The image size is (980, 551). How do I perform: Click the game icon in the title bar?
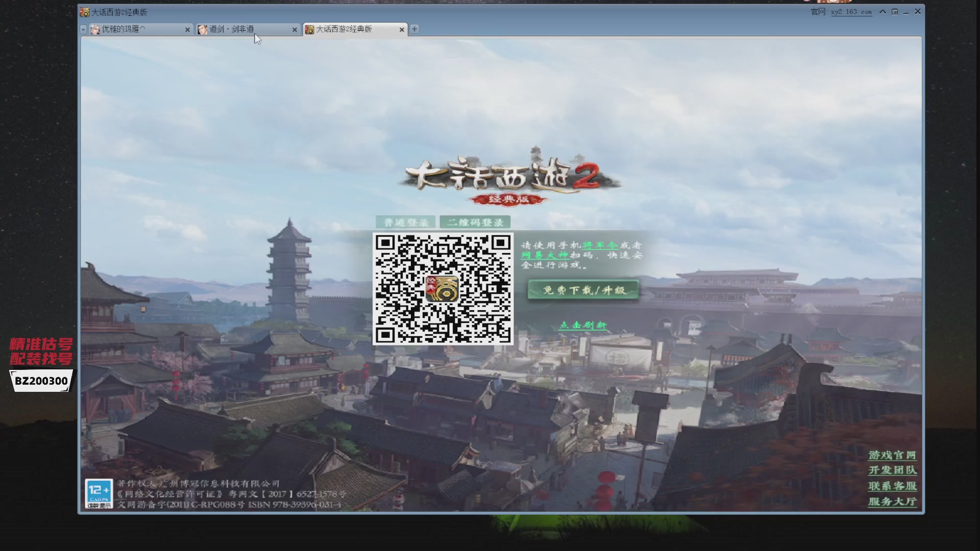pos(85,12)
